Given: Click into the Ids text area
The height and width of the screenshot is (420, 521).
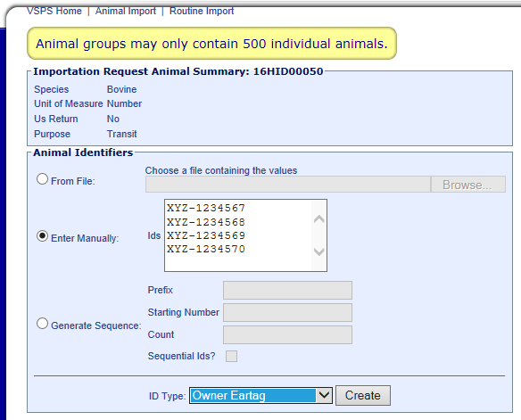Looking at the screenshot, I should coord(238,235).
